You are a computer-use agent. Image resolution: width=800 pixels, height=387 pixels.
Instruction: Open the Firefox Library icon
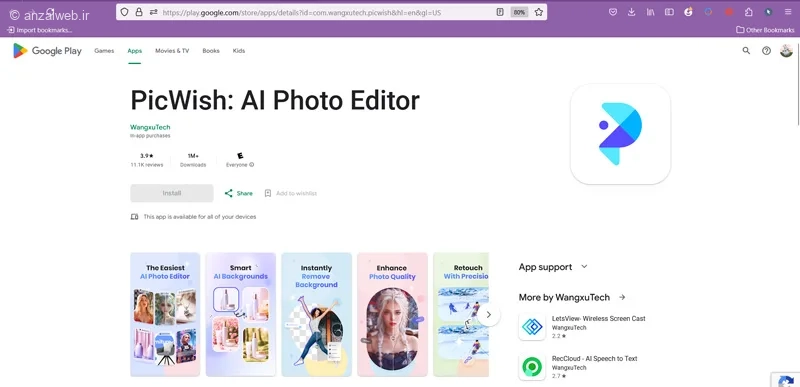click(x=651, y=12)
